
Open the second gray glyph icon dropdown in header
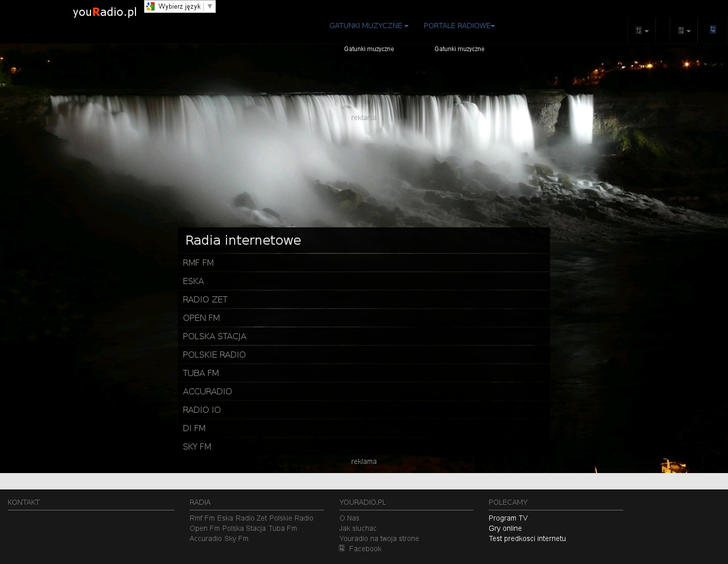684,31
